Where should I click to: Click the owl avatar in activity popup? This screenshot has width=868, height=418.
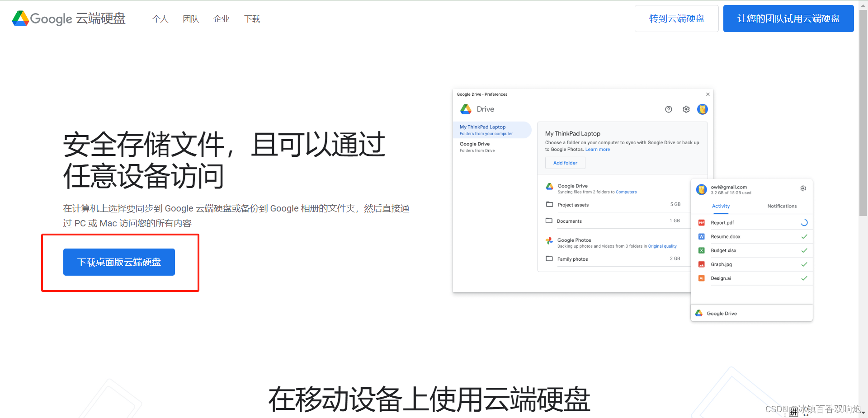point(702,190)
